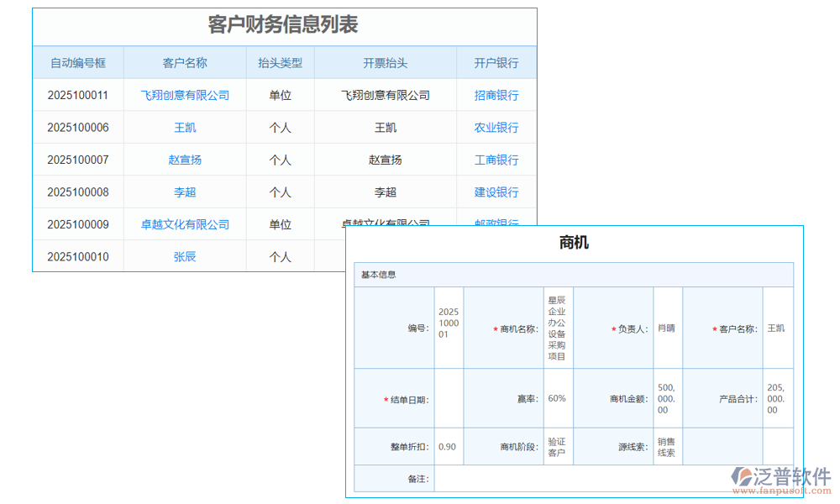View customer 李超 information
840x504 pixels.
tap(184, 192)
